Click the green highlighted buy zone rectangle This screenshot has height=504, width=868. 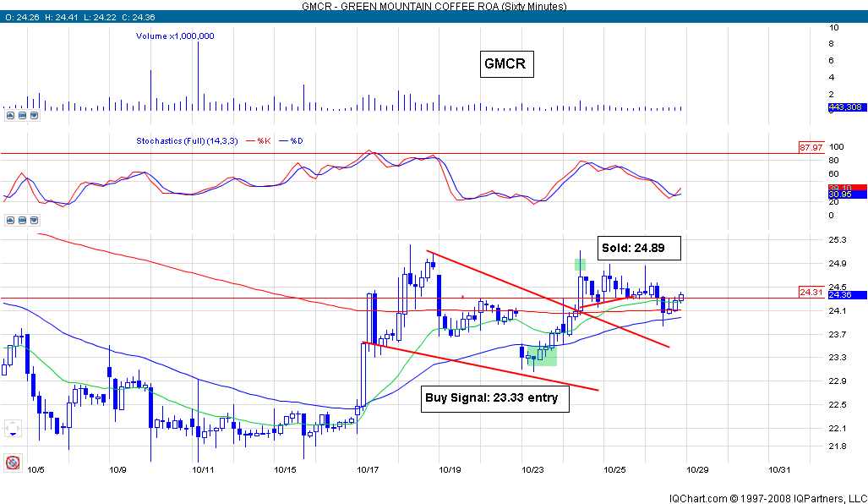543,354
